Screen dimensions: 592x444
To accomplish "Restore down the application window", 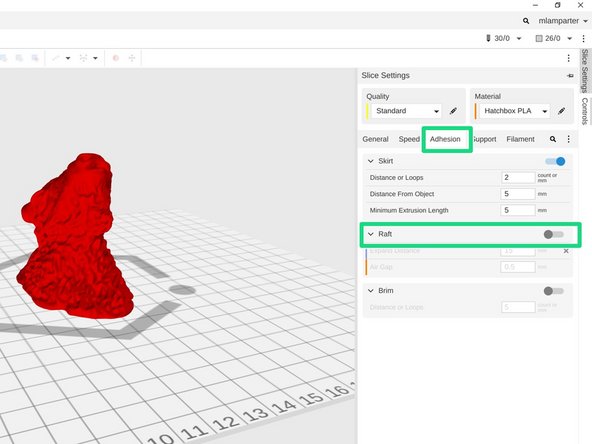I will tap(558, 5).
